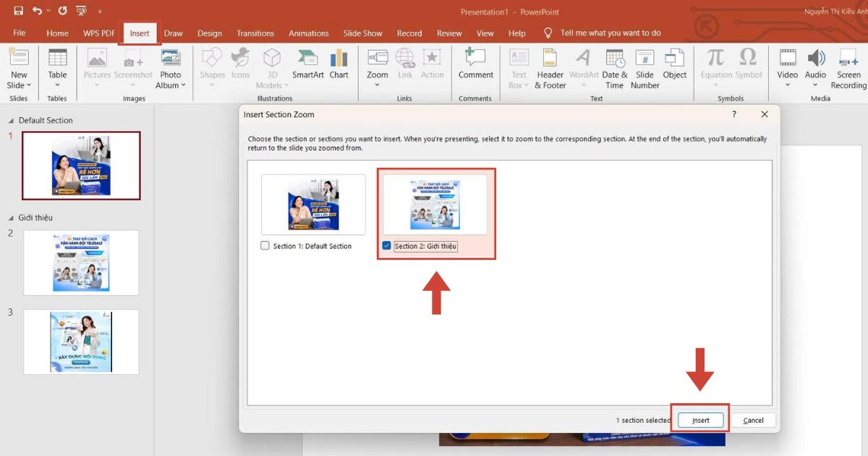
Task: Click the Action tool
Action: [433, 64]
